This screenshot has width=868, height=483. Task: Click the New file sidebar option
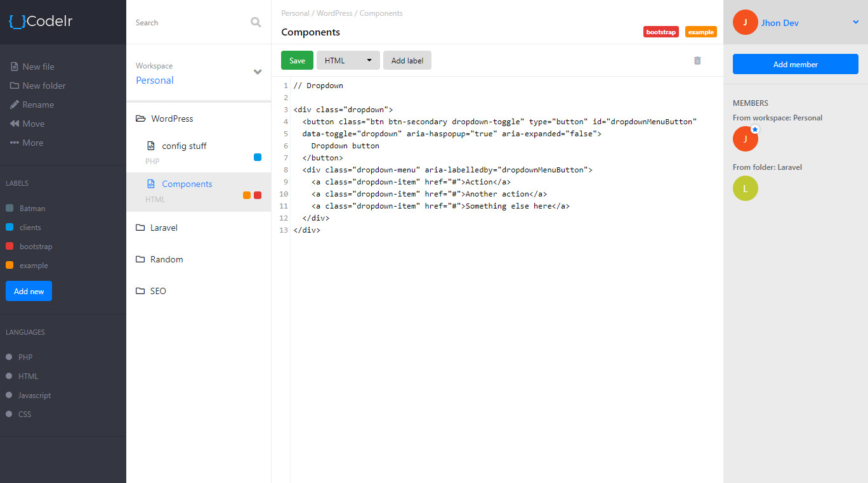click(32, 67)
